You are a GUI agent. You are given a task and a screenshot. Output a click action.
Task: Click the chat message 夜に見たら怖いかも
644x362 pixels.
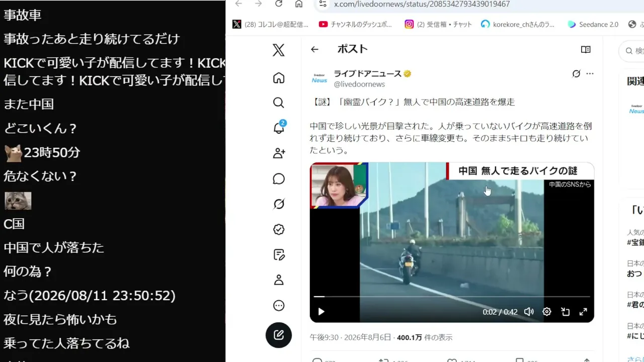(60, 319)
